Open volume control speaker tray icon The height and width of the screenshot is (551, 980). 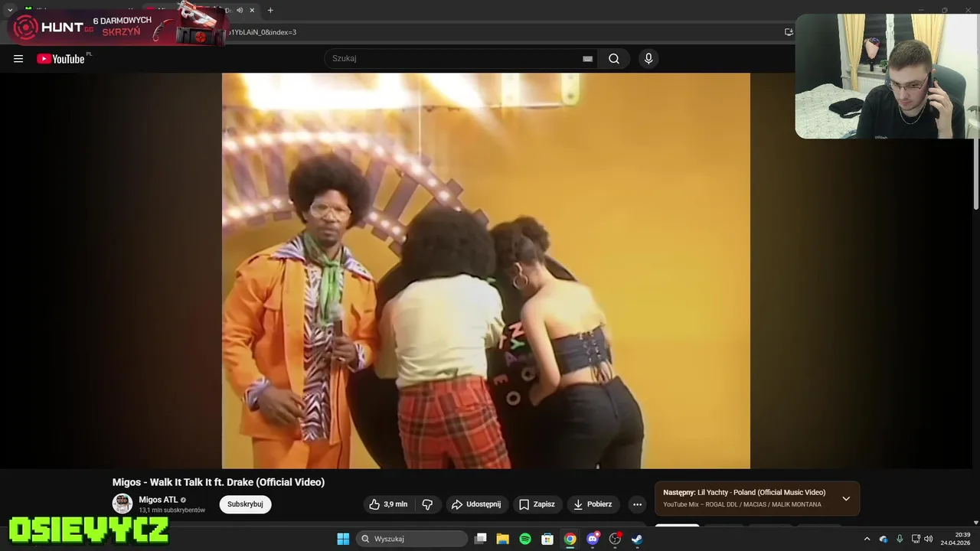click(928, 539)
